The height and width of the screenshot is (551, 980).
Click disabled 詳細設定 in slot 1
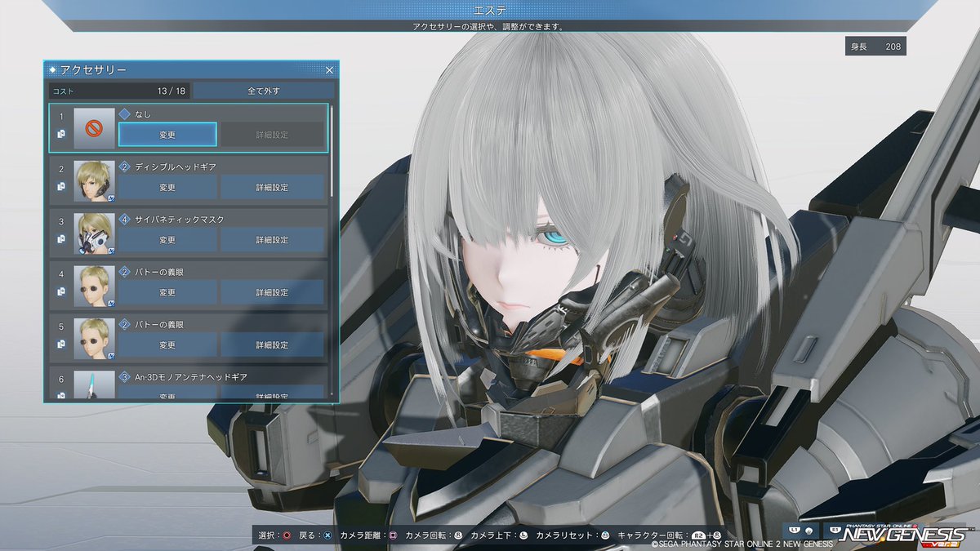[x=272, y=135]
